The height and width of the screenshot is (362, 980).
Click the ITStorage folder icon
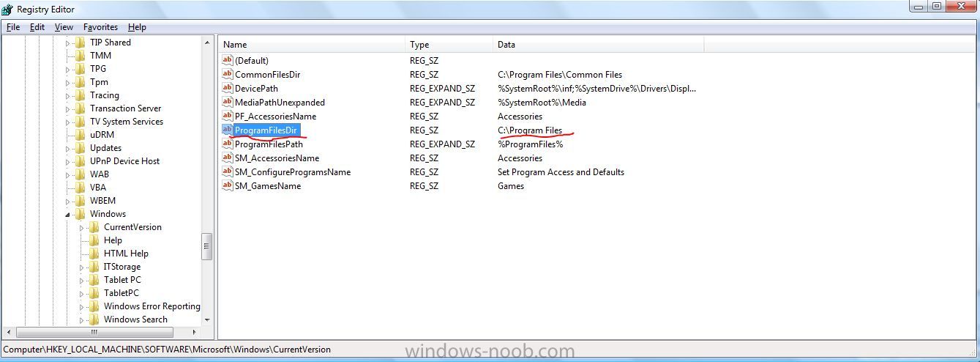coord(94,267)
